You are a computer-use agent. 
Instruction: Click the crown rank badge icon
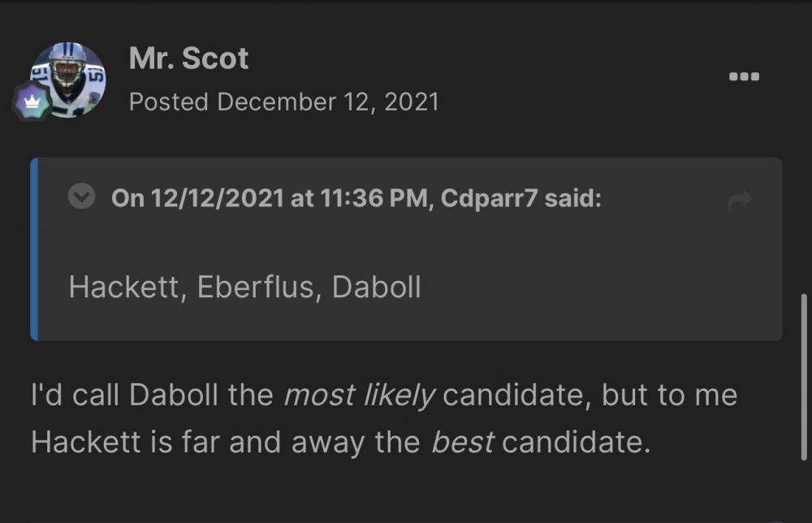coord(32,102)
